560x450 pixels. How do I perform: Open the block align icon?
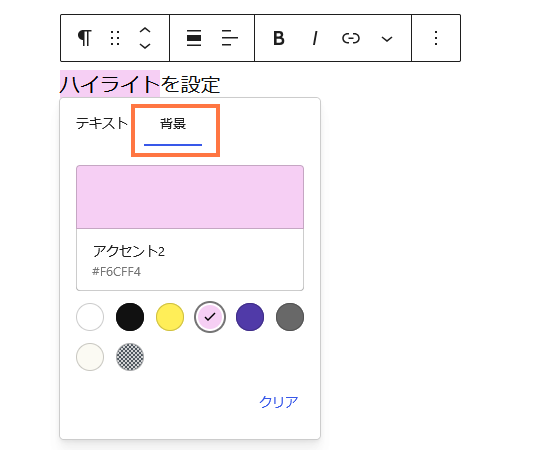tap(194, 38)
